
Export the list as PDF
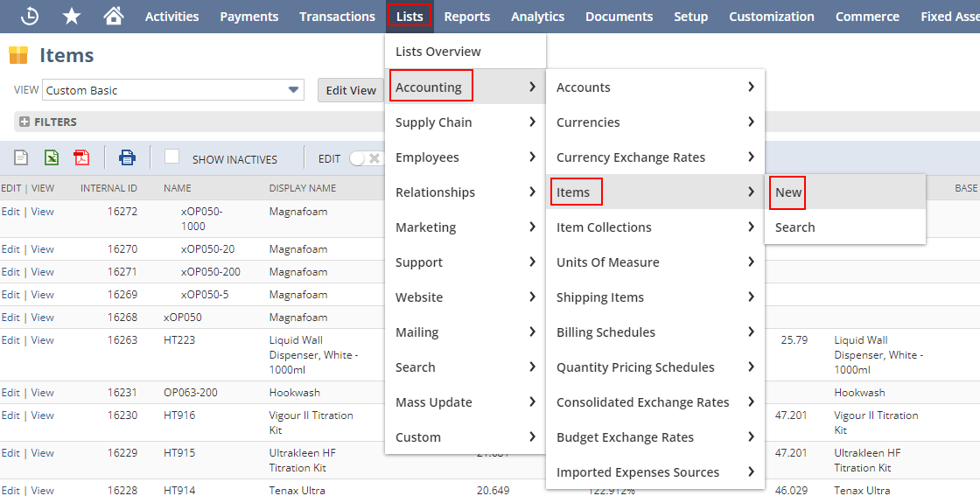click(81, 157)
